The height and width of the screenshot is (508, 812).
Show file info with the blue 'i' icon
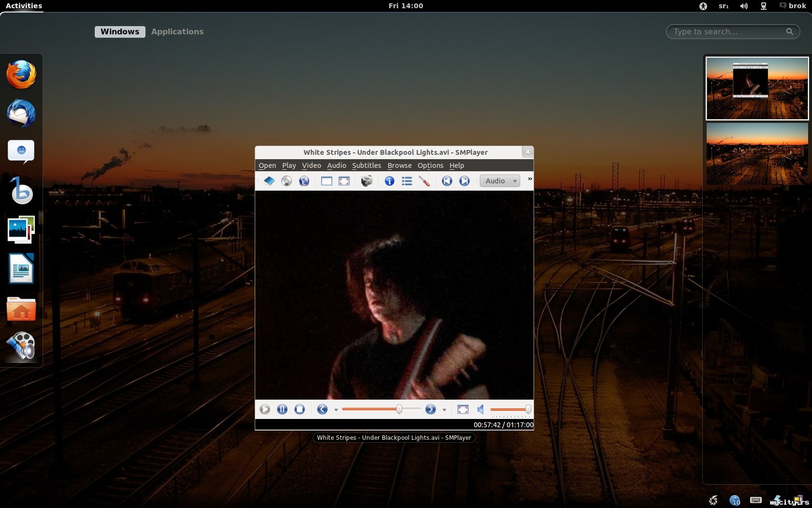[389, 181]
